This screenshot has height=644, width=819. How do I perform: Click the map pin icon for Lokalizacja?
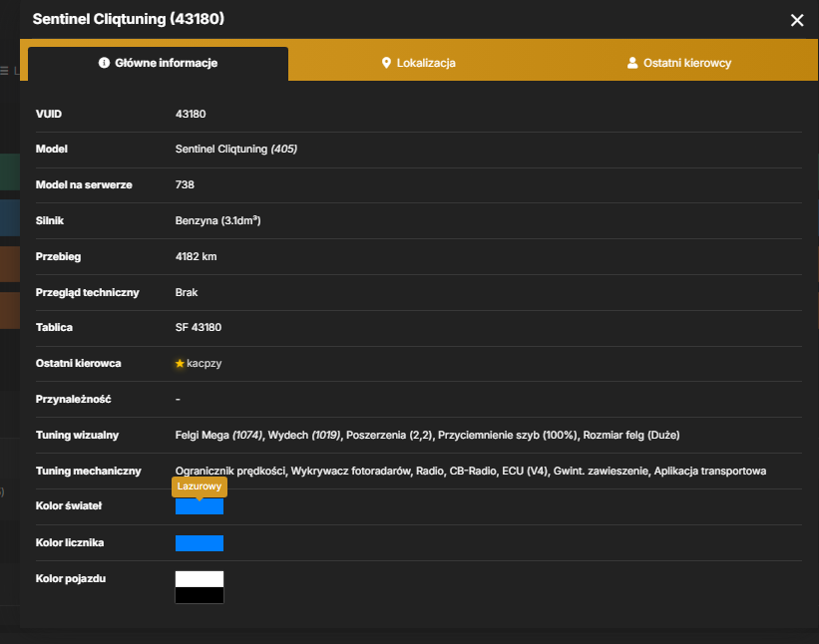point(386,63)
